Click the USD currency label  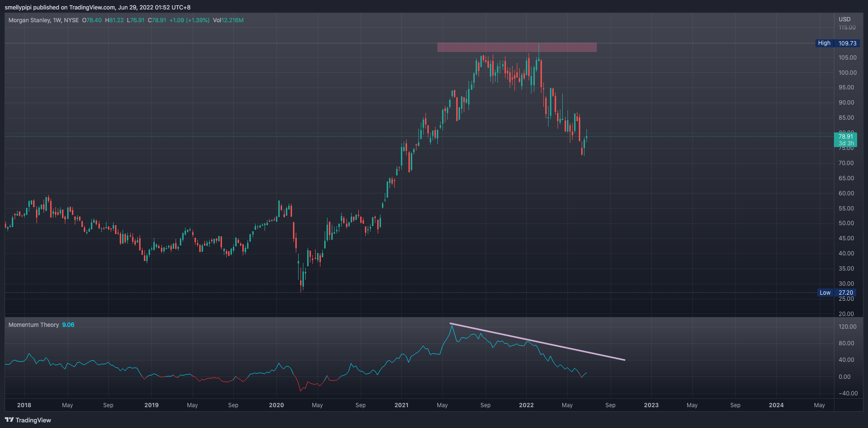(845, 19)
